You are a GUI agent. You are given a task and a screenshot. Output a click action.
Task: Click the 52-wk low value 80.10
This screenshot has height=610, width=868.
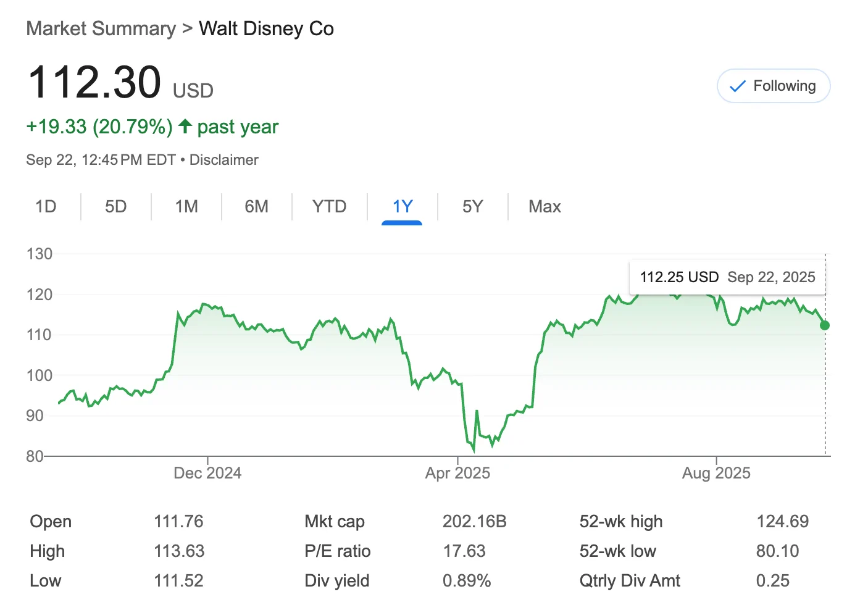tap(777, 551)
